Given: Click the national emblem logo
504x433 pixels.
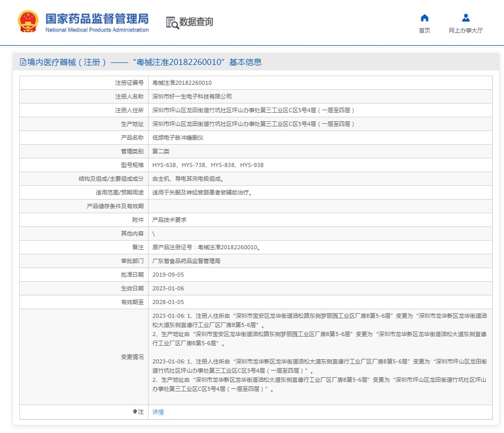Looking at the screenshot, I should point(28,21).
